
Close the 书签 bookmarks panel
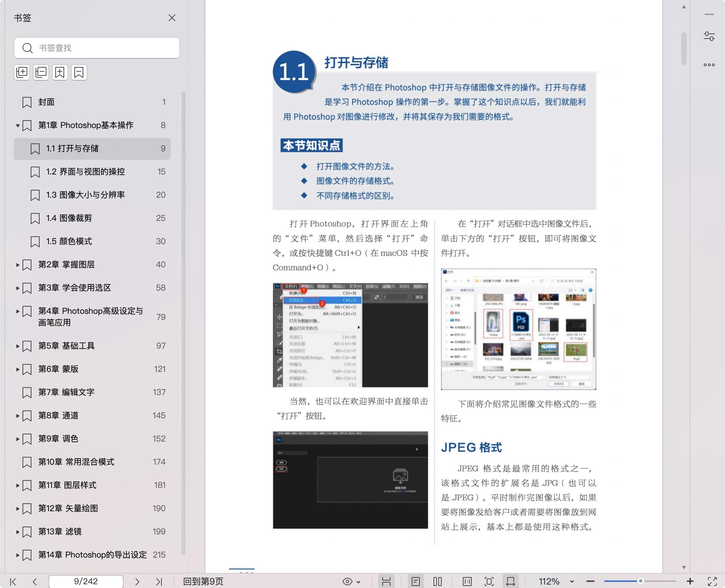coord(172,18)
